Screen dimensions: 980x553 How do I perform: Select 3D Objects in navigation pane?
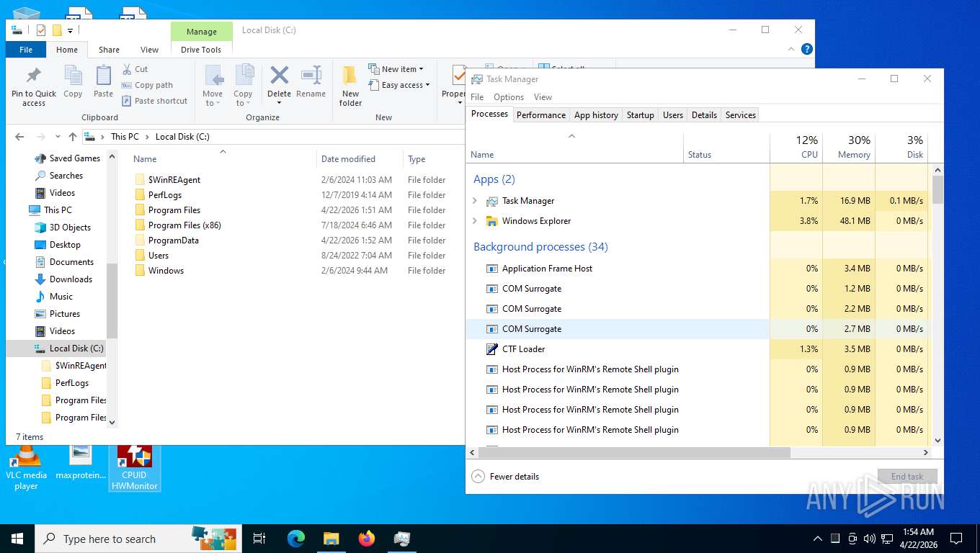pos(70,228)
